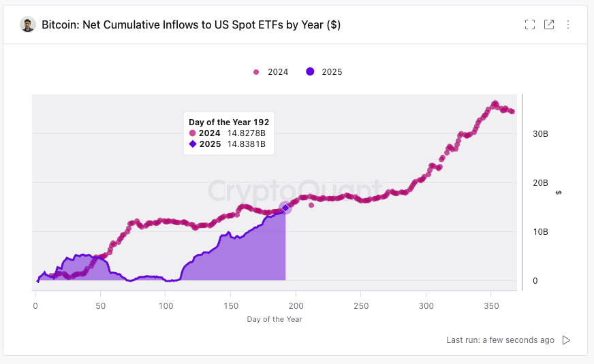
Task: Click the 30B y-axis label
Action: point(540,133)
